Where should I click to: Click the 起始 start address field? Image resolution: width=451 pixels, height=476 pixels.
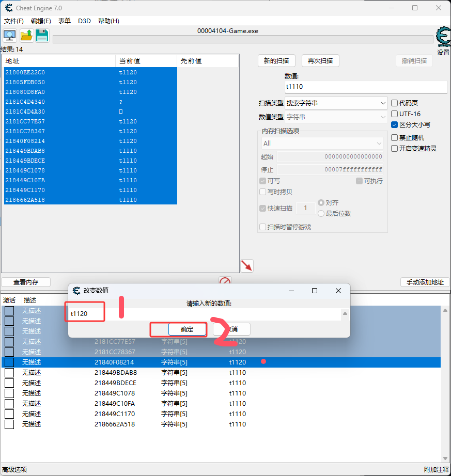pos(330,156)
